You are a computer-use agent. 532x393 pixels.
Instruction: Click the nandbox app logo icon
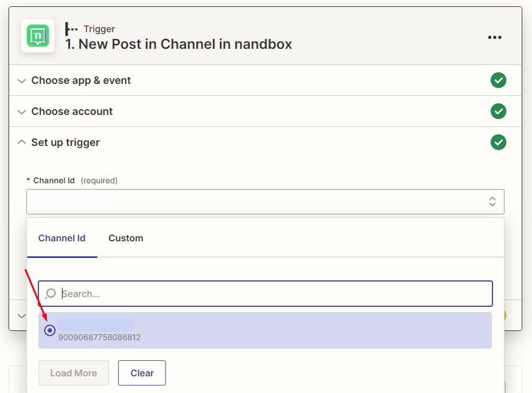click(38, 36)
